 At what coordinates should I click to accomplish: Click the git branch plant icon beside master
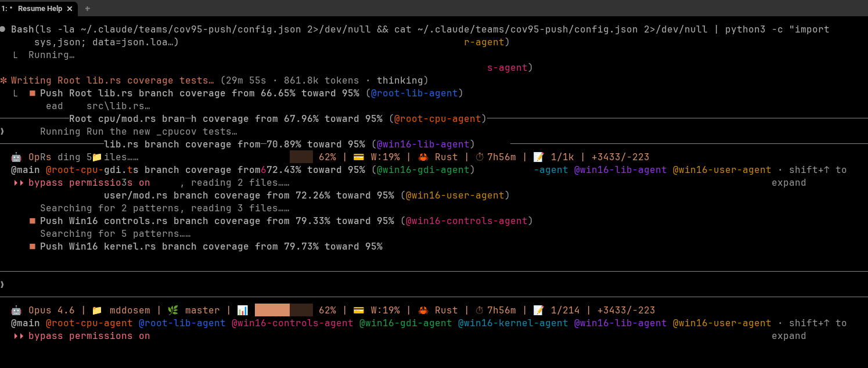pos(172,310)
